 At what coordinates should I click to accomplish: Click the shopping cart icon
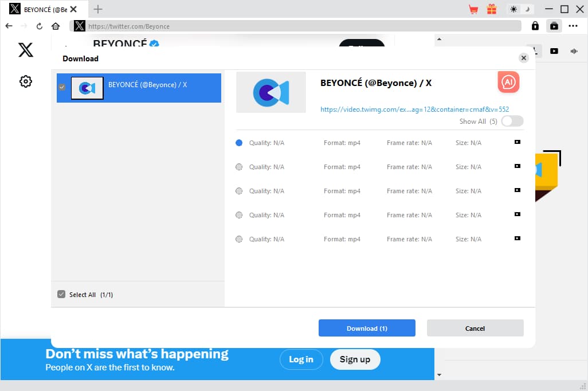pyautogui.click(x=473, y=9)
